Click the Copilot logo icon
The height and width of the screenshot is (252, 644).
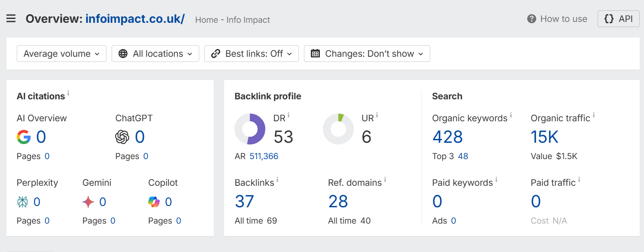pos(154,202)
